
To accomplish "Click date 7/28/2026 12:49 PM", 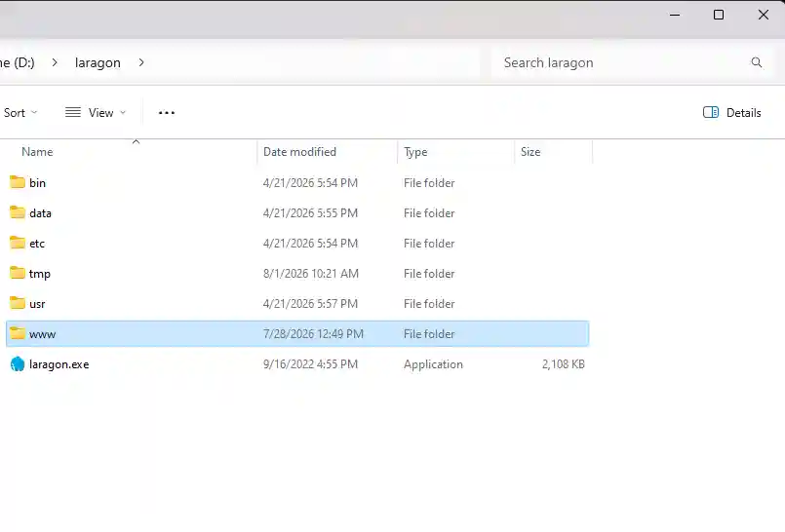I will click(313, 334).
